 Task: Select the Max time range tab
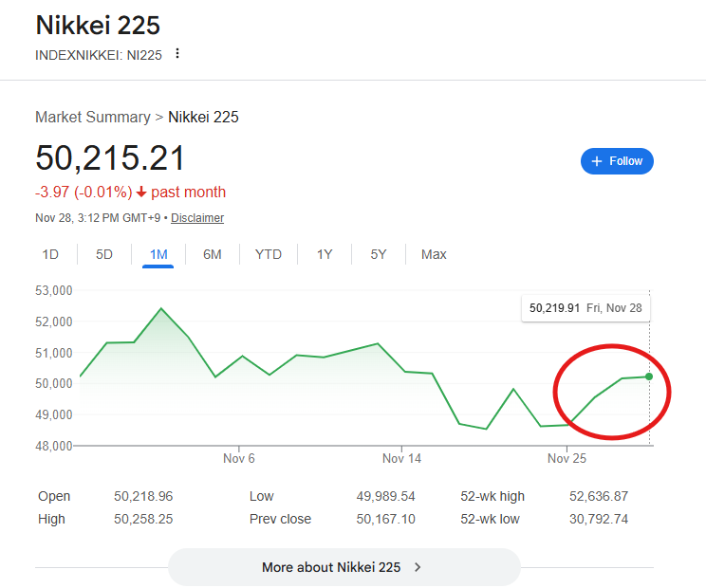tap(434, 254)
